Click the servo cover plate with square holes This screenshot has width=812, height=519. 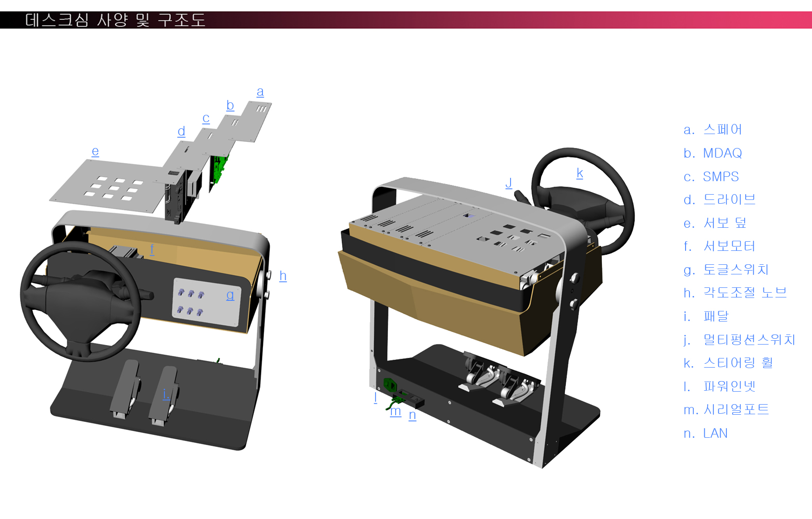click(x=108, y=186)
